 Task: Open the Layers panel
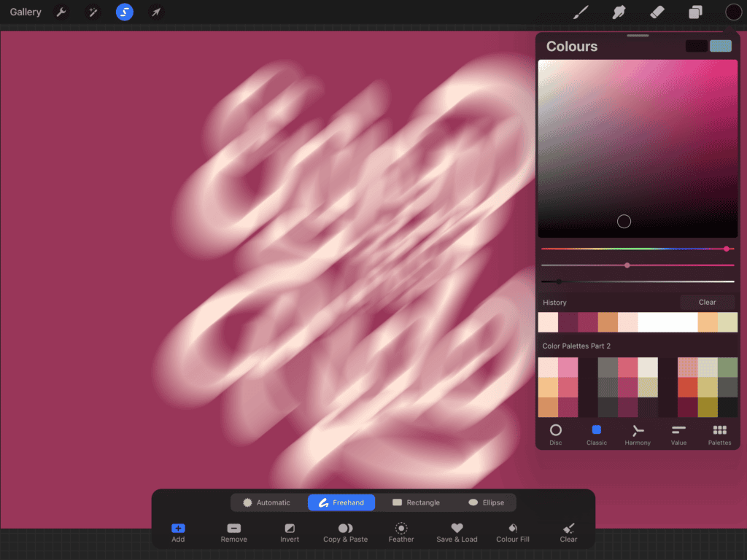point(694,12)
